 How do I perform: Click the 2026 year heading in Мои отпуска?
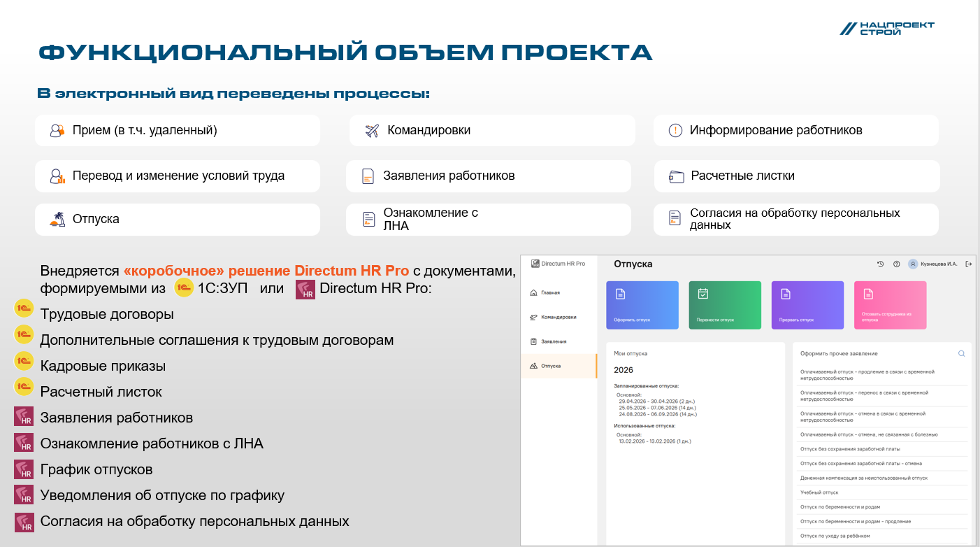pyautogui.click(x=624, y=369)
